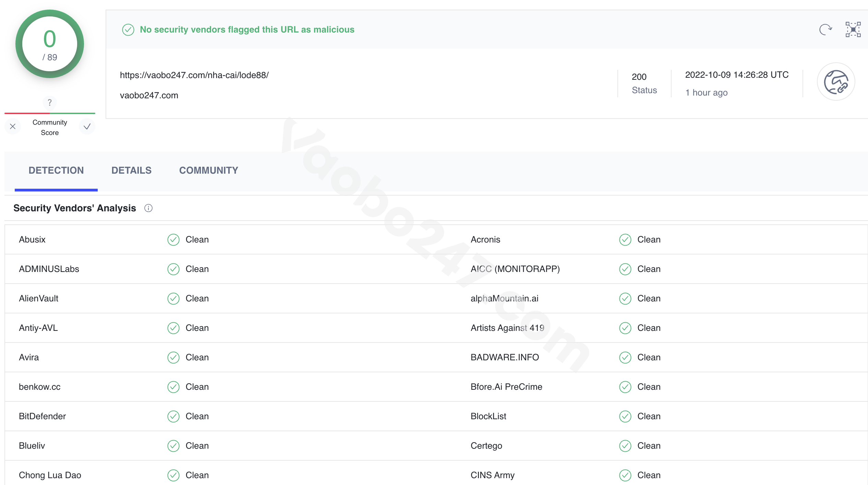Switch to the COMMUNITY tab
Screen dimensions: 868x485
(209, 171)
